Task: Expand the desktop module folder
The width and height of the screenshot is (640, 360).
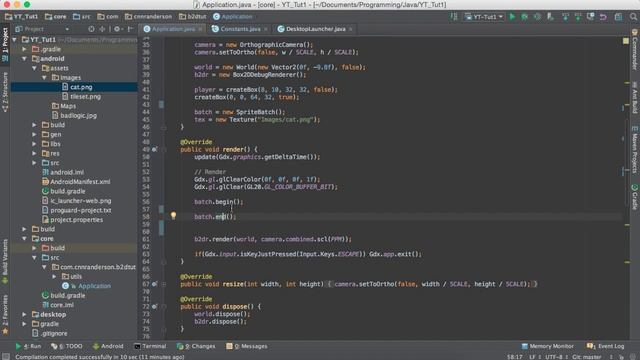Action: click(x=24, y=314)
